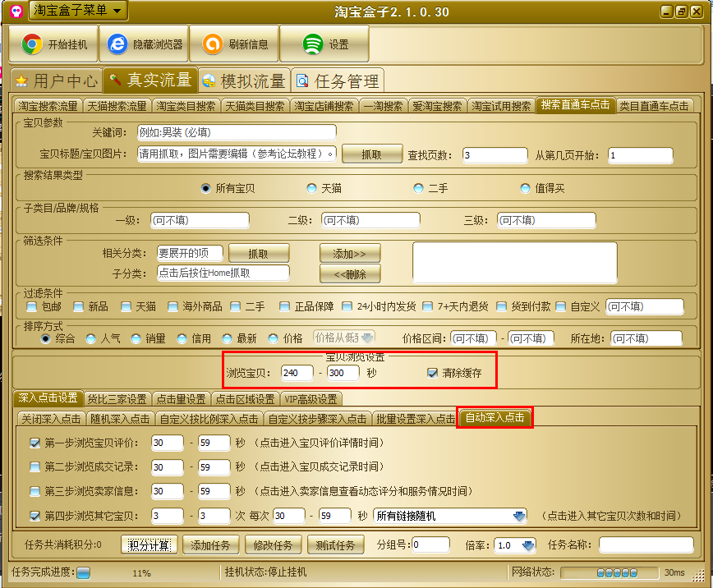Click the 所在地 input field
The width and height of the screenshot is (713, 588).
click(x=646, y=338)
